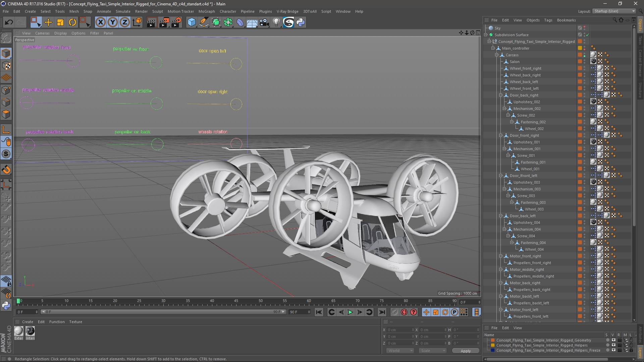Toggle the Subdivision Surface enable checkmark
The height and width of the screenshot is (362, 644).
point(587,35)
